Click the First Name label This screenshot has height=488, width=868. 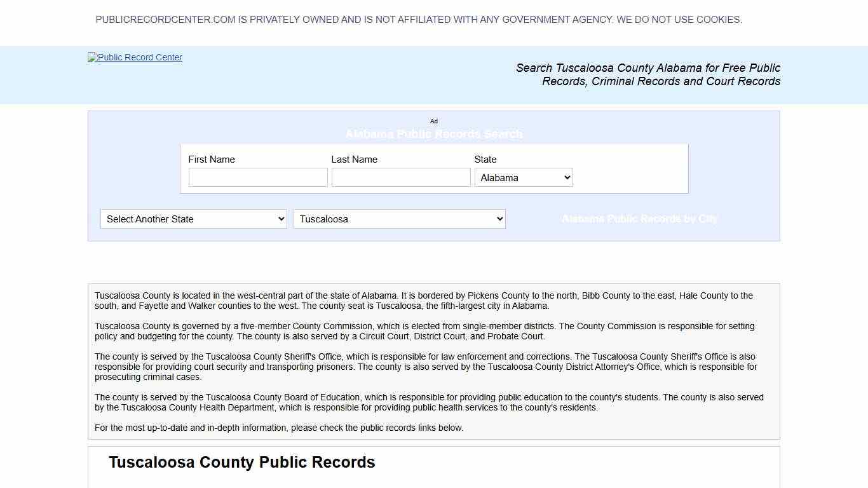click(212, 159)
